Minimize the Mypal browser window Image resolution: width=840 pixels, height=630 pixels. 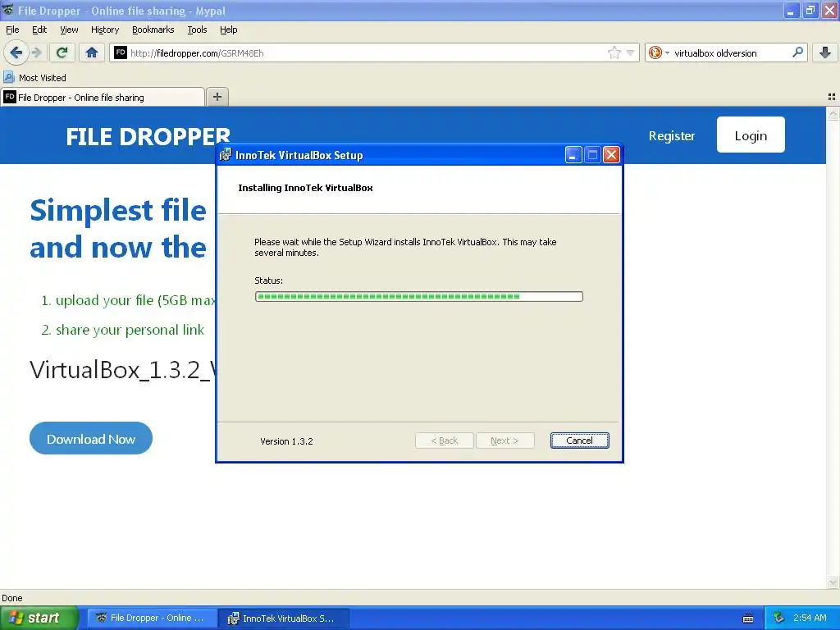point(791,10)
